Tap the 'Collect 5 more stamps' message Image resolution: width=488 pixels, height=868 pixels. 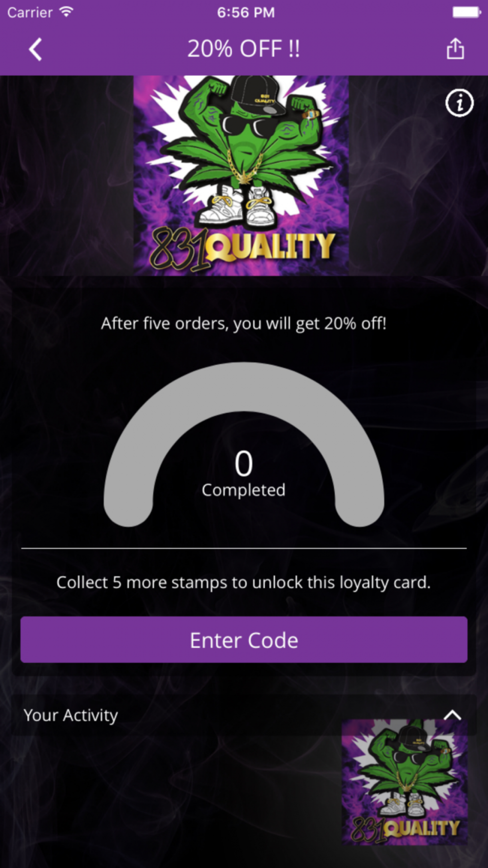244,582
